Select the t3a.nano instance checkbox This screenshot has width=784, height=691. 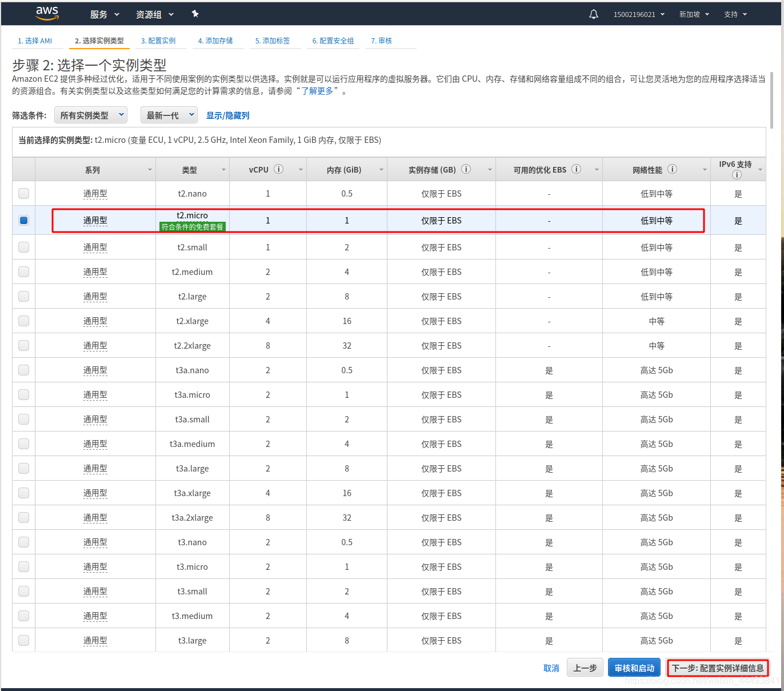(x=23, y=370)
